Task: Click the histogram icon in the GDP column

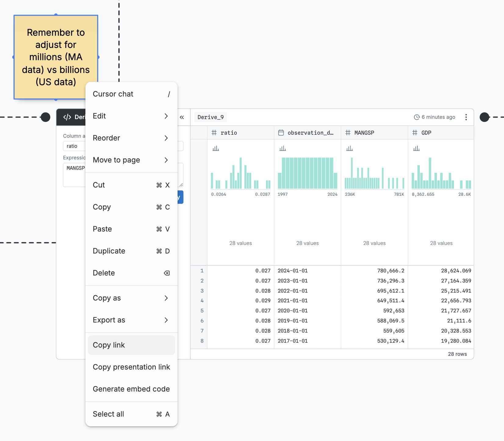Action: pyautogui.click(x=416, y=148)
